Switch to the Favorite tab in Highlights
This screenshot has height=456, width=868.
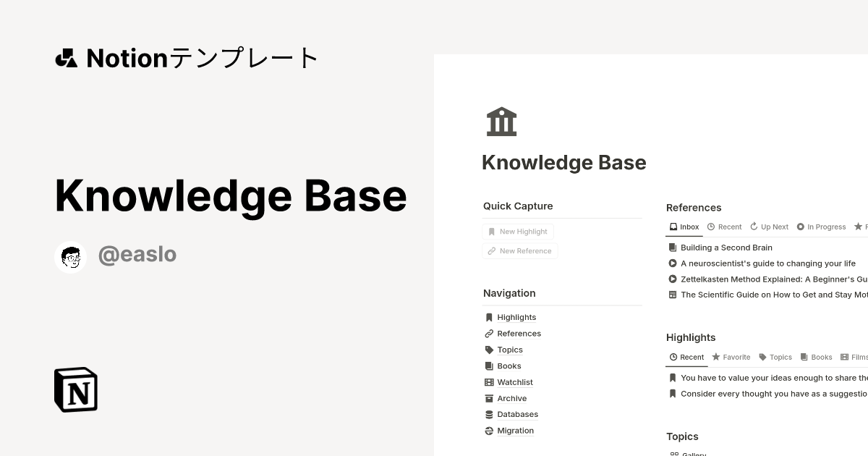731,357
